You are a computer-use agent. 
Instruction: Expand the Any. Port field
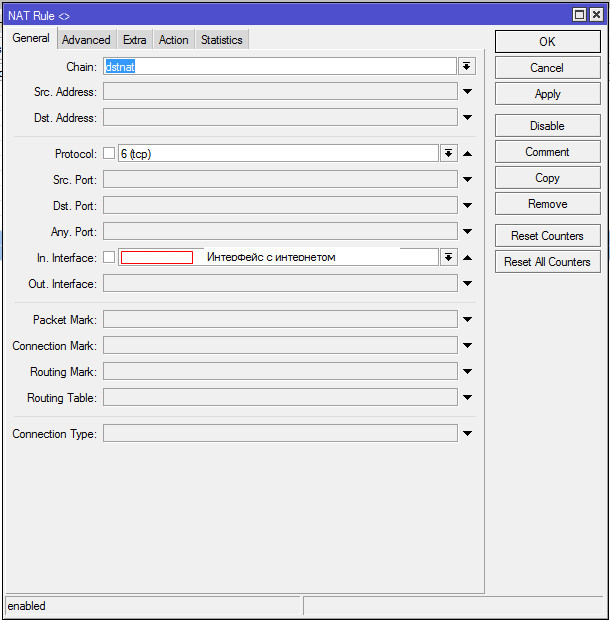pyautogui.click(x=467, y=231)
